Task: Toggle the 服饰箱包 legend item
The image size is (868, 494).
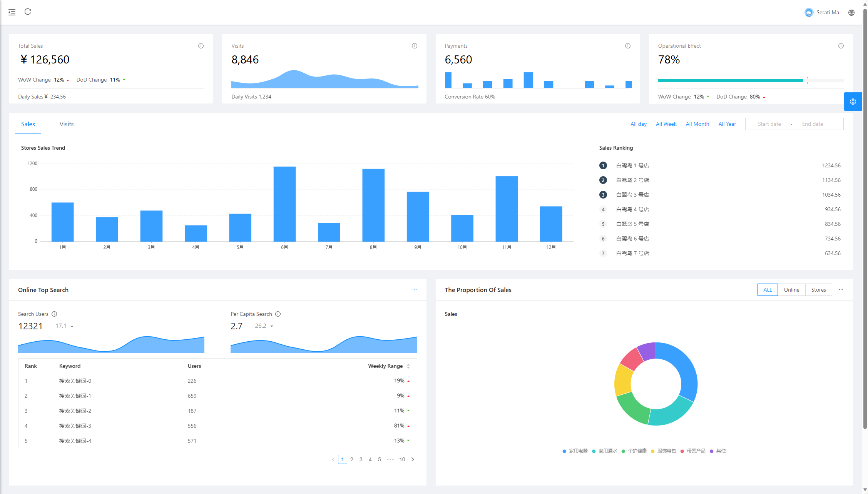Action: (663, 451)
